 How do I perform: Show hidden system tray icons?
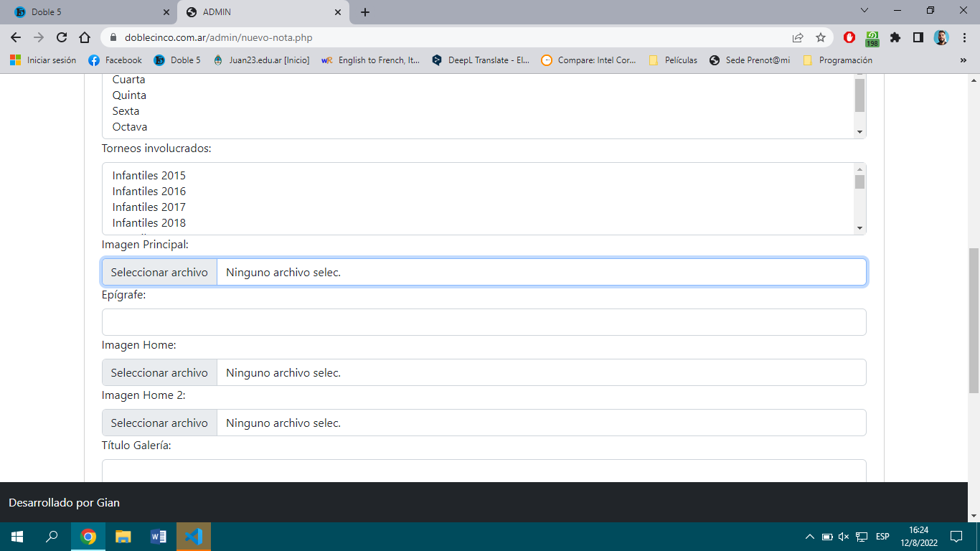(810, 537)
